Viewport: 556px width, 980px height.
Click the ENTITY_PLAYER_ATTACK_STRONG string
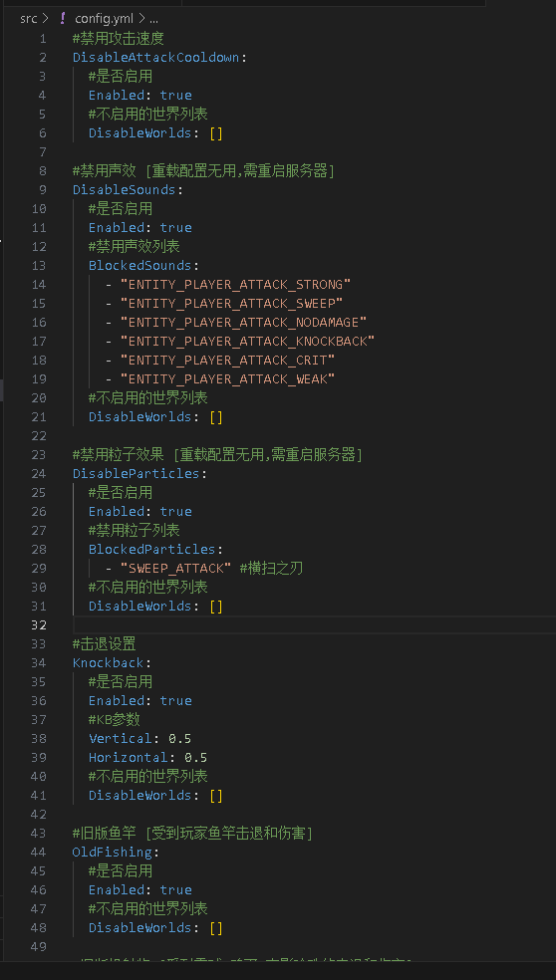(x=236, y=285)
